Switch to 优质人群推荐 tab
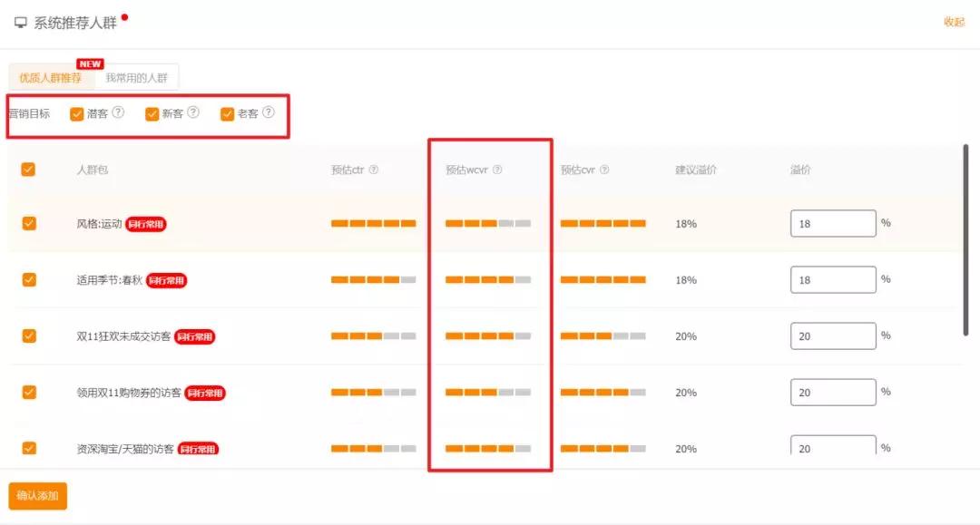 pos(51,77)
